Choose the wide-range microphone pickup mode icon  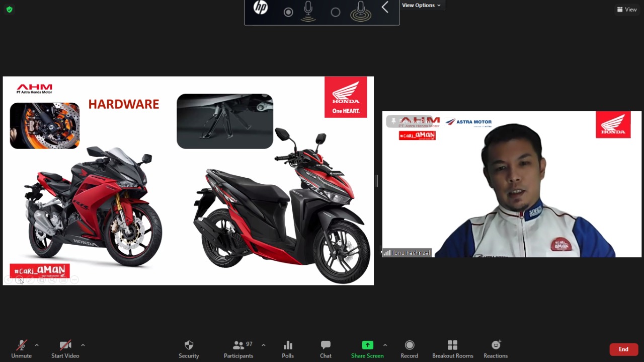pos(361,11)
